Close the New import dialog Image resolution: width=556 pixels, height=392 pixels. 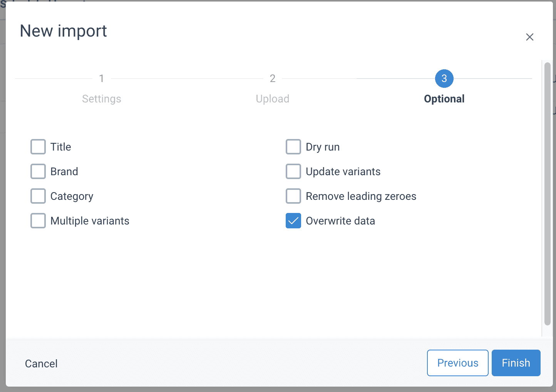pos(529,37)
